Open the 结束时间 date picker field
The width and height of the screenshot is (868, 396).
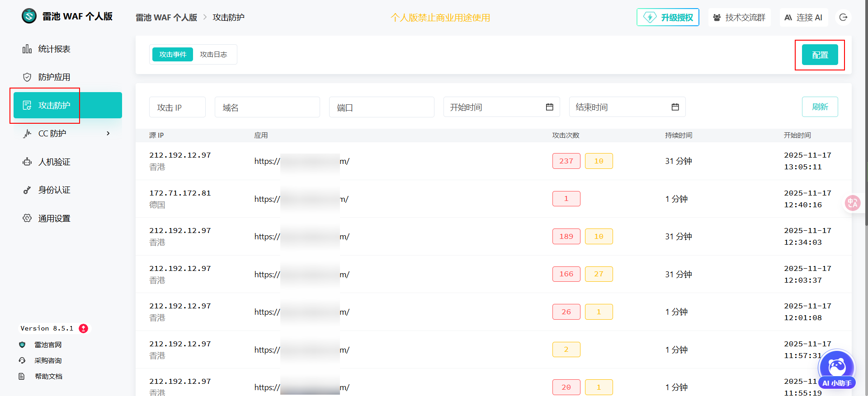pyautogui.click(x=627, y=107)
